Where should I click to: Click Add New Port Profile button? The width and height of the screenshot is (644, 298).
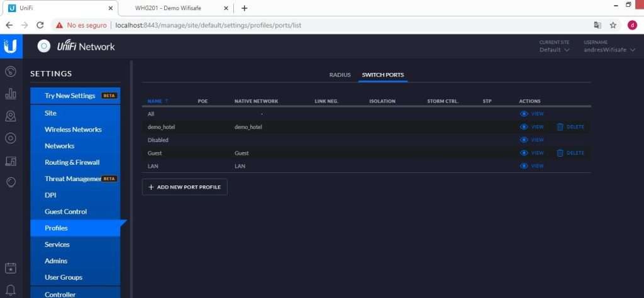(x=185, y=187)
